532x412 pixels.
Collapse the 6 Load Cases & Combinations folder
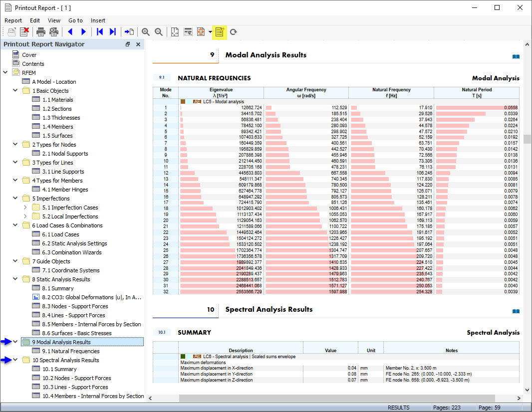point(14,225)
